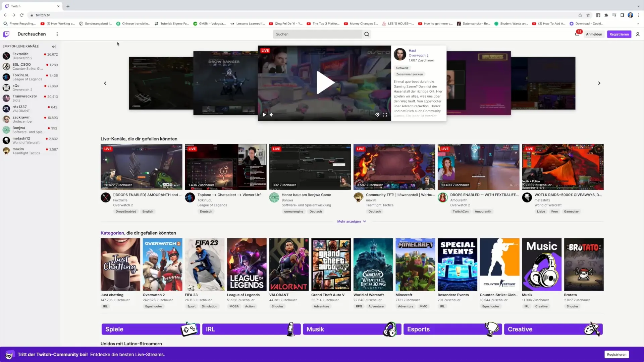Toggle notifications for recommended channels sidebar

[54, 46]
